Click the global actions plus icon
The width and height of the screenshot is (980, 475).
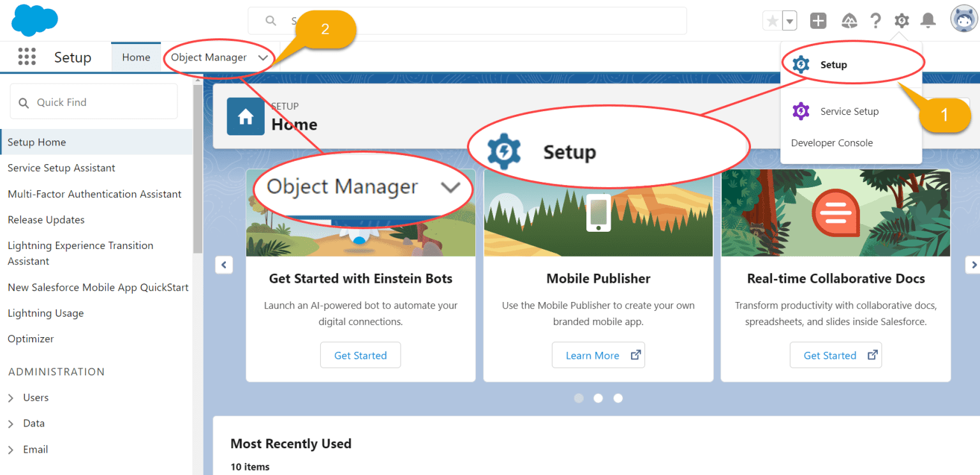coord(818,21)
